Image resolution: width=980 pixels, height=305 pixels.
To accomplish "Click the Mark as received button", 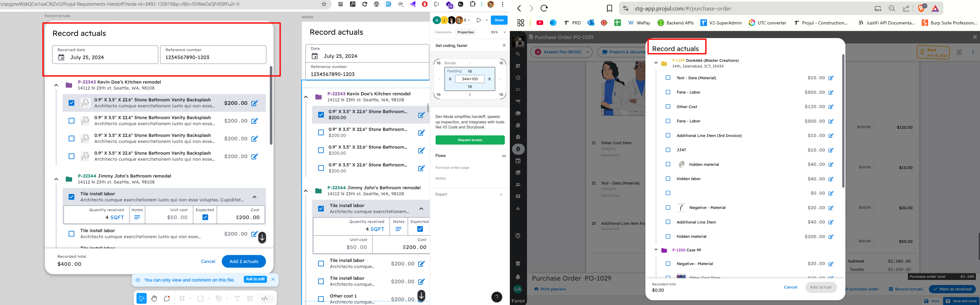I will point(952,289).
